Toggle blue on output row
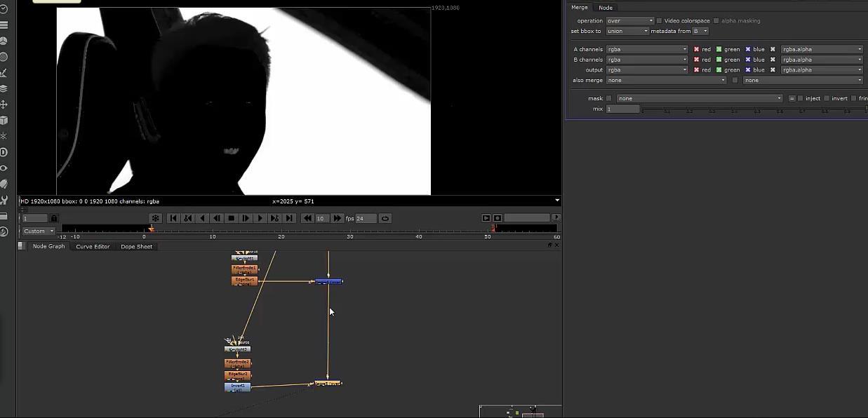 [748, 69]
